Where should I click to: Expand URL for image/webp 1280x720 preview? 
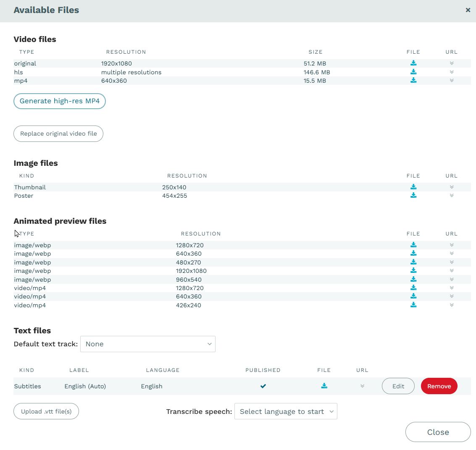click(x=452, y=245)
